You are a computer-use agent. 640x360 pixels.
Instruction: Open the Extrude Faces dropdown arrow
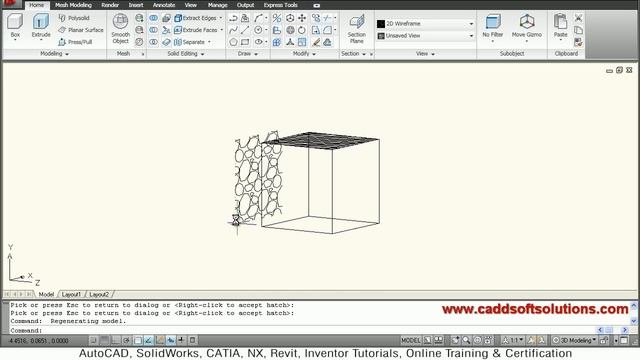click(222, 30)
